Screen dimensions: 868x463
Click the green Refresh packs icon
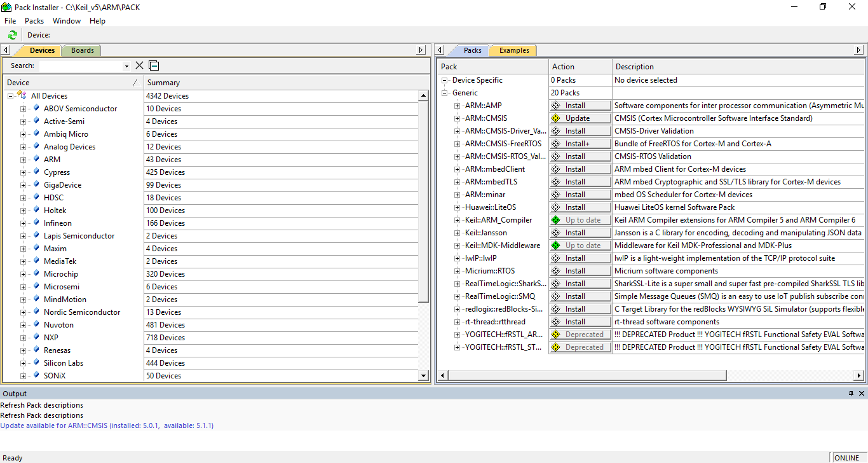[13, 35]
